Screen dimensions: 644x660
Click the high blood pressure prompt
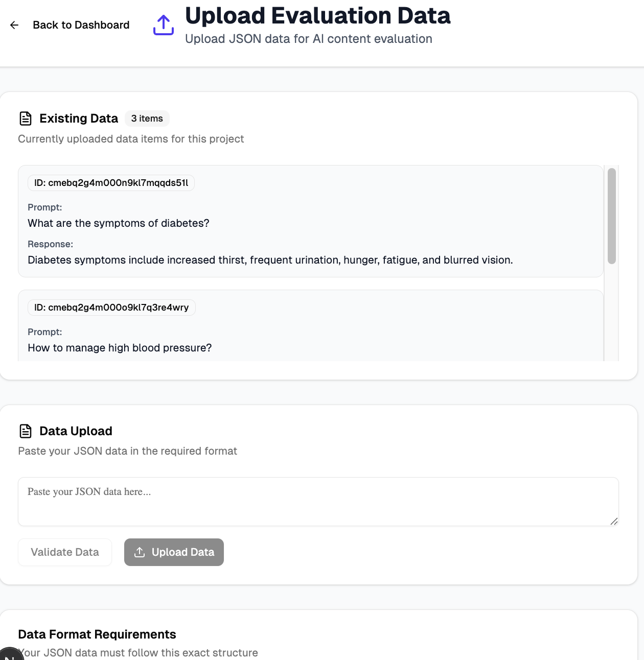(x=120, y=348)
